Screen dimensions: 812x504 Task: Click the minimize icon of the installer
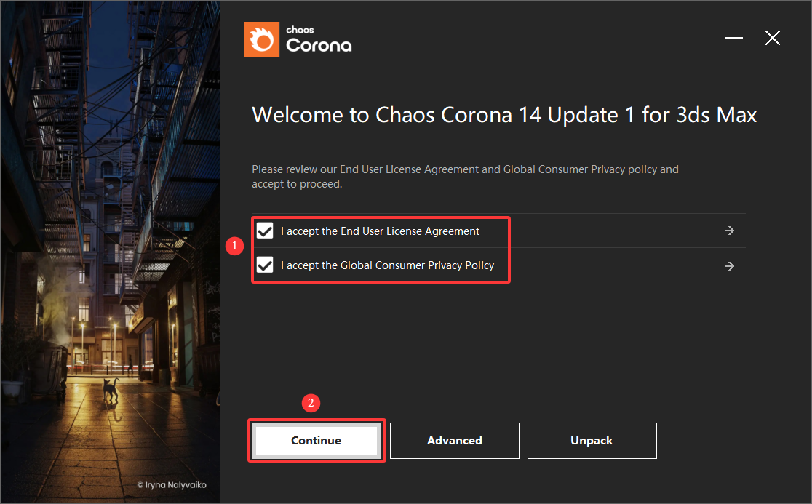733,38
